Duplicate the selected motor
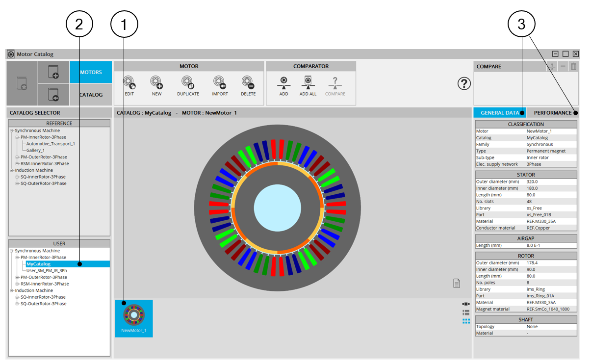This screenshot has height=364, width=591. tap(188, 82)
